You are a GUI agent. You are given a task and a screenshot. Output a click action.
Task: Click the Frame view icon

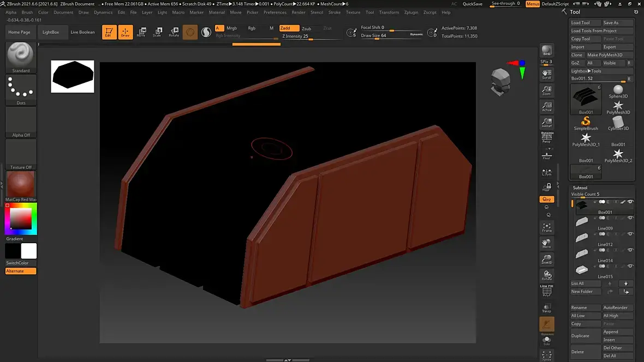coord(546,227)
